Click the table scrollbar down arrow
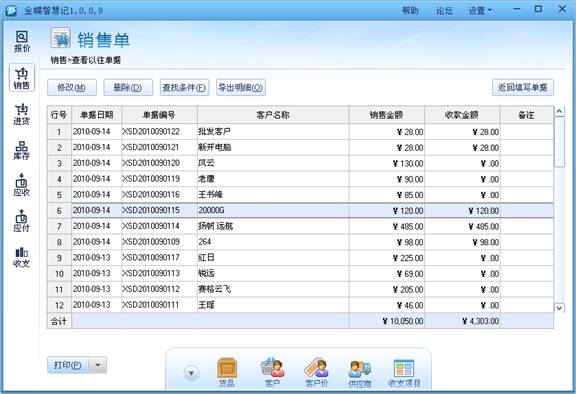This screenshot has height=394, width=576. tap(559, 308)
